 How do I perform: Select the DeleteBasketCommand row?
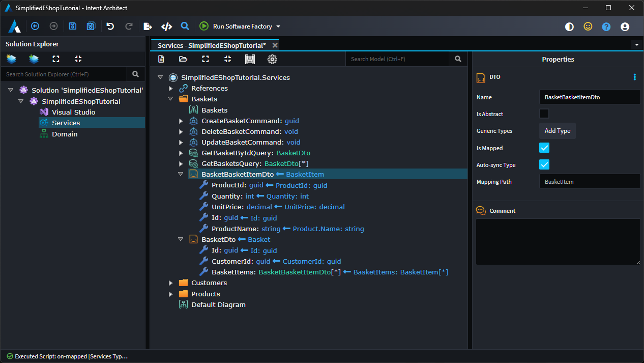point(249,131)
